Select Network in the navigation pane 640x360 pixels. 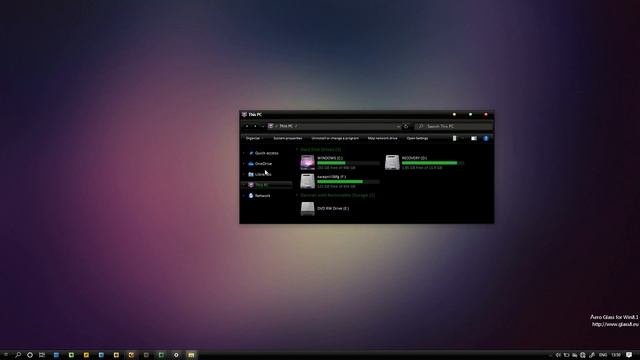(262, 196)
